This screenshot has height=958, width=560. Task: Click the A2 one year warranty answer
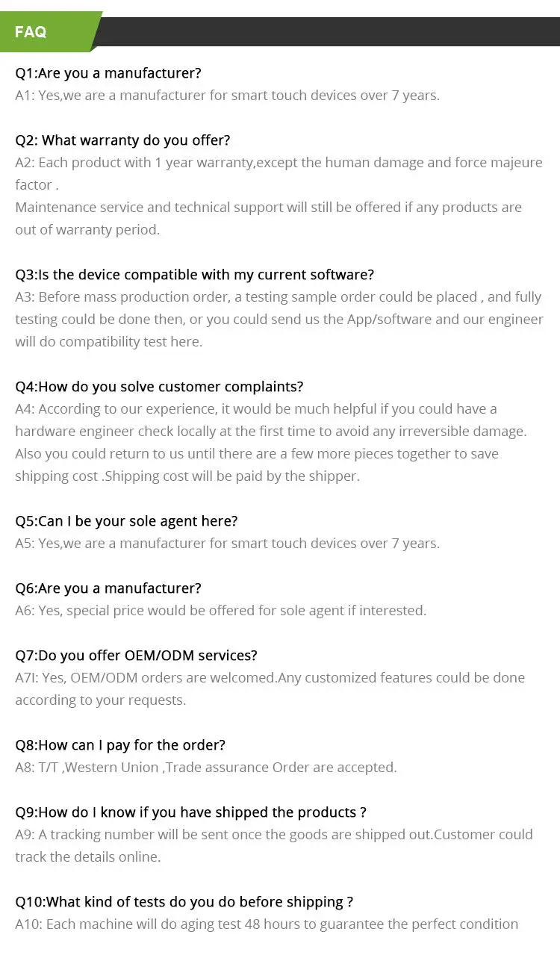pos(279,173)
